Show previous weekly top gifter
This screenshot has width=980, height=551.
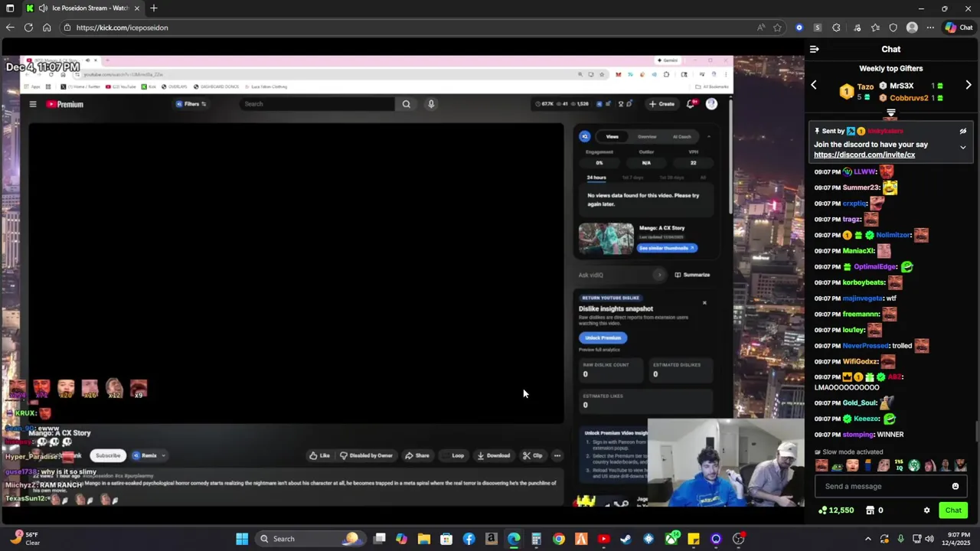pyautogui.click(x=814, y=86)
